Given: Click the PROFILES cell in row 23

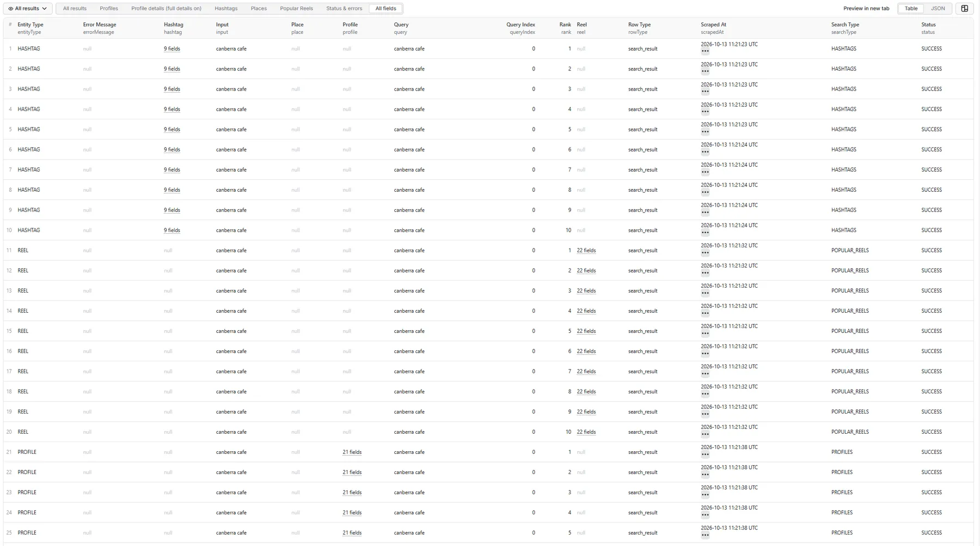Looking at the screenshot, I should click(x=842, y=493).
